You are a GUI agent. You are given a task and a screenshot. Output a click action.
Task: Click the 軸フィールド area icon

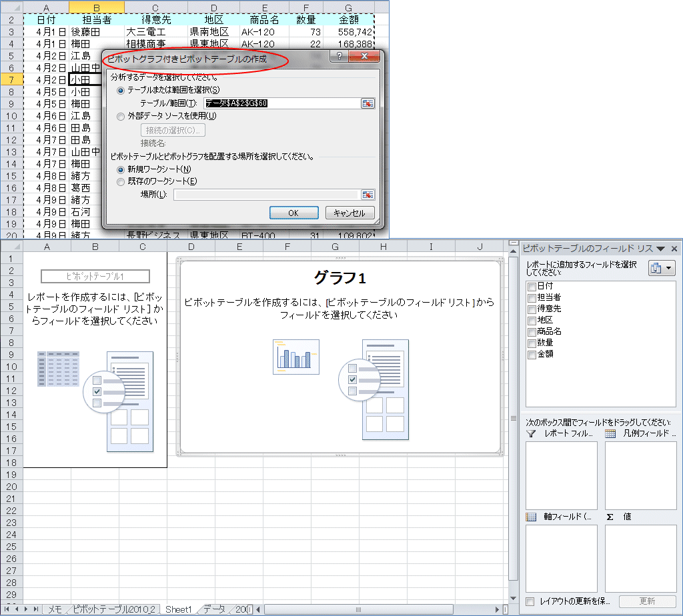click(531, 516)
